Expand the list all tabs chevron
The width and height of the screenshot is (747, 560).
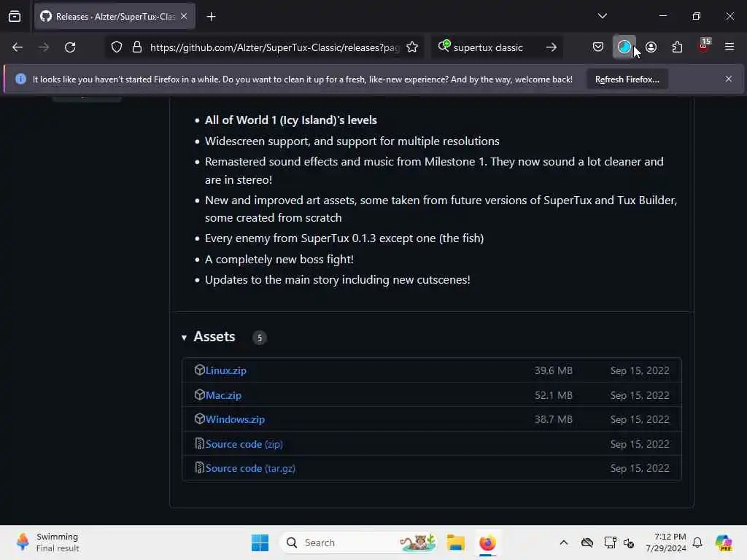[602, 16]
